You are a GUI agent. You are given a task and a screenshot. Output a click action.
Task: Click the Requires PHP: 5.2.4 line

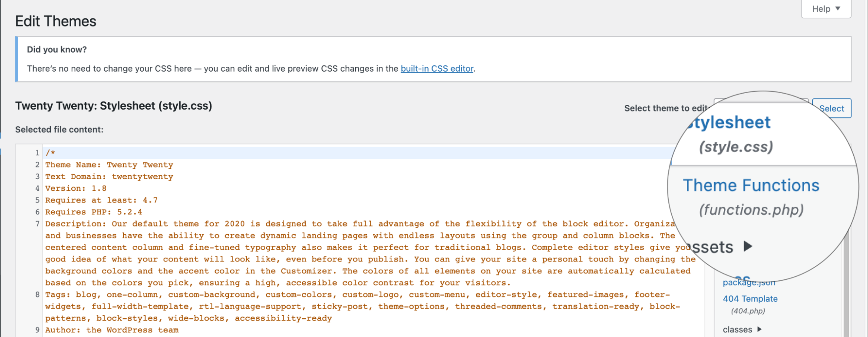pyautogui.click(x=93, y=212)
